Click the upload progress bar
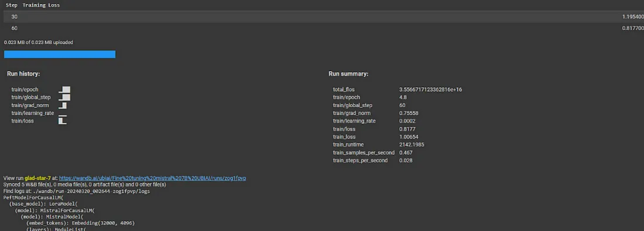Viewport: 644px width, 231px height. tap(60, 54)
